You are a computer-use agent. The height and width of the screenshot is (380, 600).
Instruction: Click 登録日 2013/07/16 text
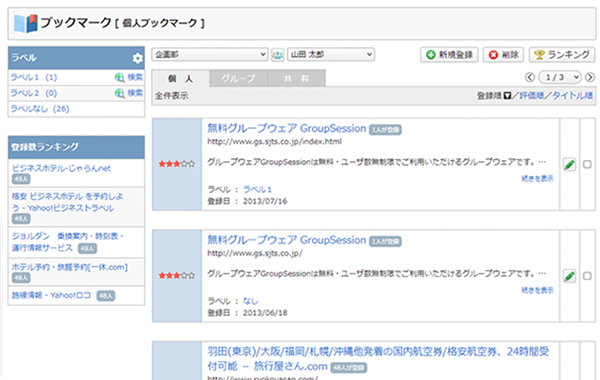click(x=247, y=201)
